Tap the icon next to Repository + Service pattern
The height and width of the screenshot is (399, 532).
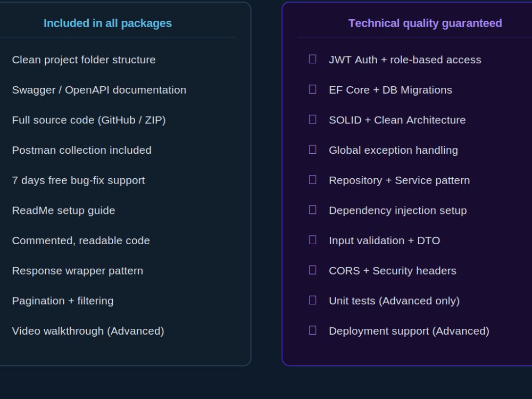(x=312, y=180)
